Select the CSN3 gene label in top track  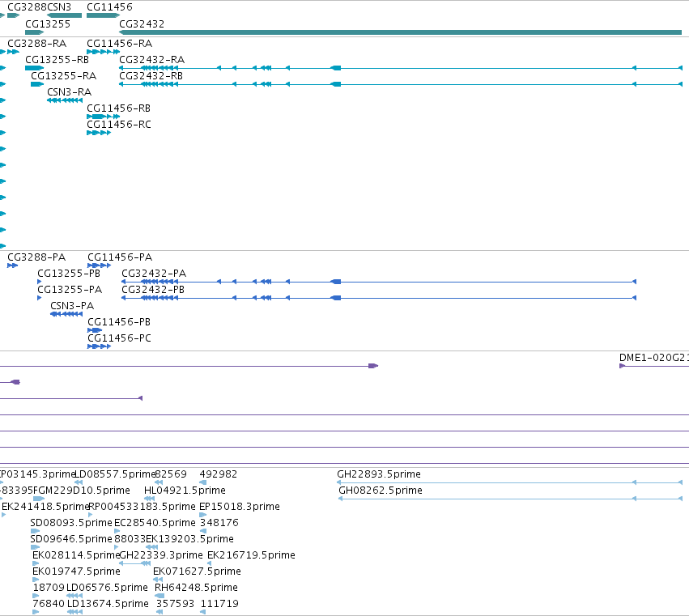[x=59, y=7]
